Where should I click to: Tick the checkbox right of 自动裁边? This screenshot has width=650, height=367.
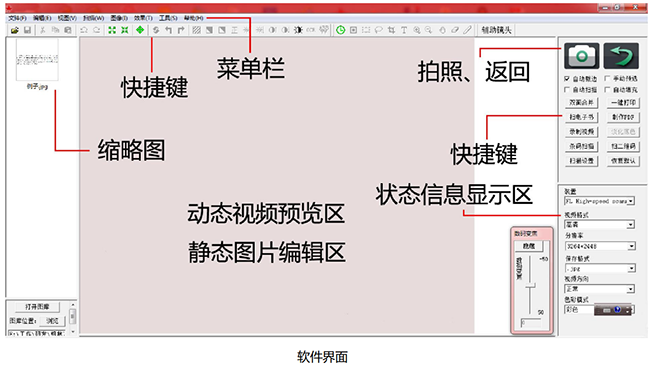tap(607, 78)
